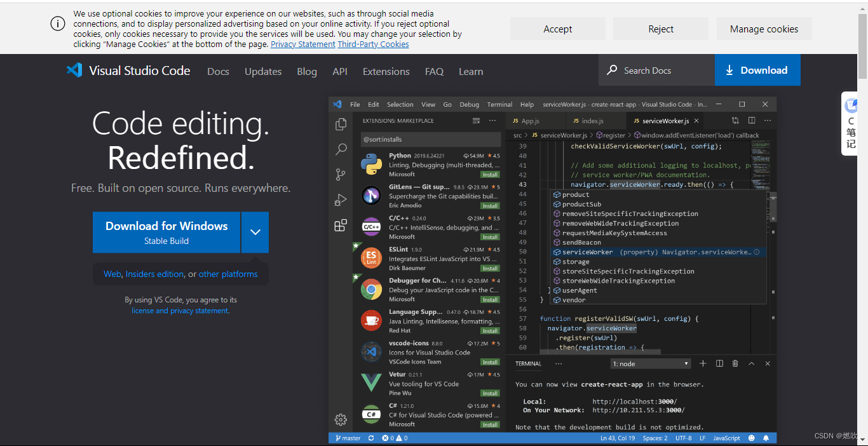Click the new terminal plus icon
The height and width of the screenshot is (446, 868).
tap(703, 363)
